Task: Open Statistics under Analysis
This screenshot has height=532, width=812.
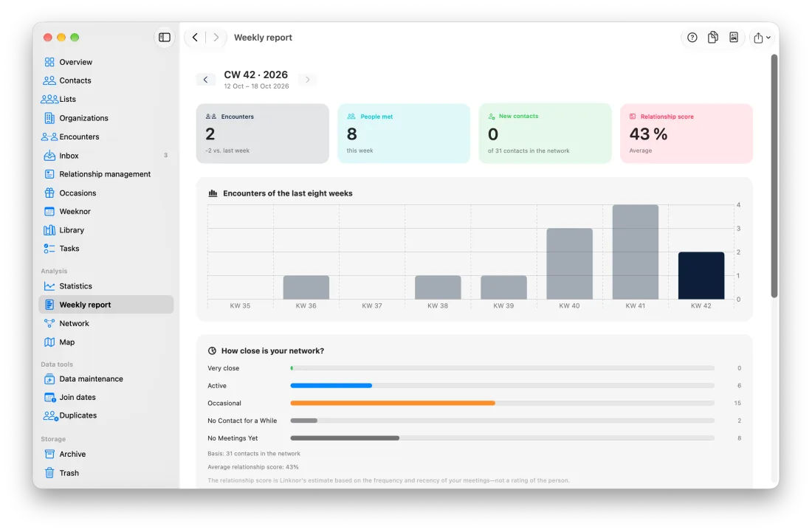Action: point(106,286)
